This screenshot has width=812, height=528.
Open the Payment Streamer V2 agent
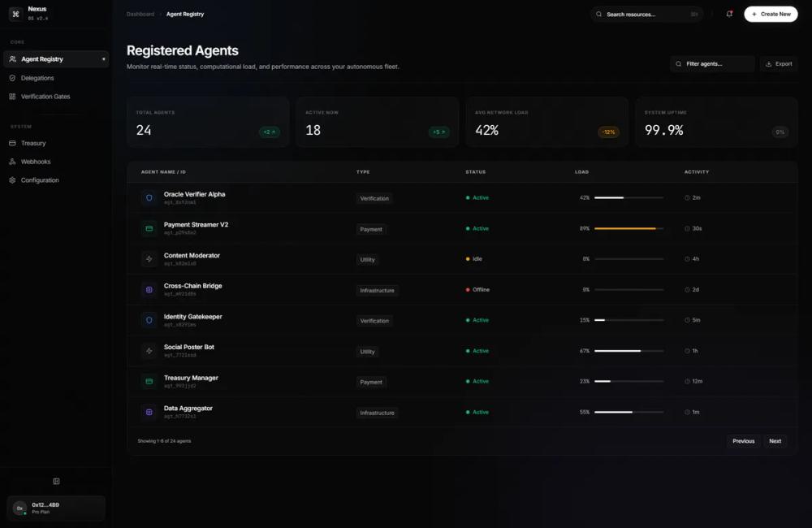[196, 225]
